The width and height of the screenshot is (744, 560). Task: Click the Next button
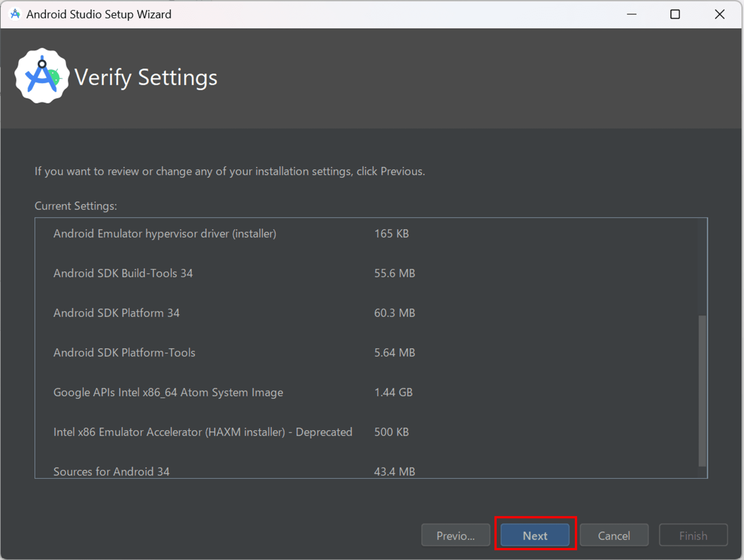coord(535,535)
